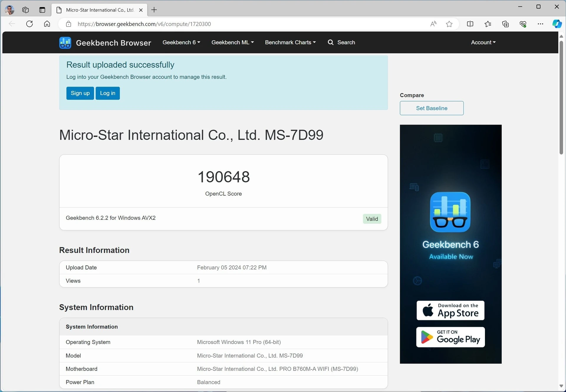Expand the Account dropdown

pos(483,42)
